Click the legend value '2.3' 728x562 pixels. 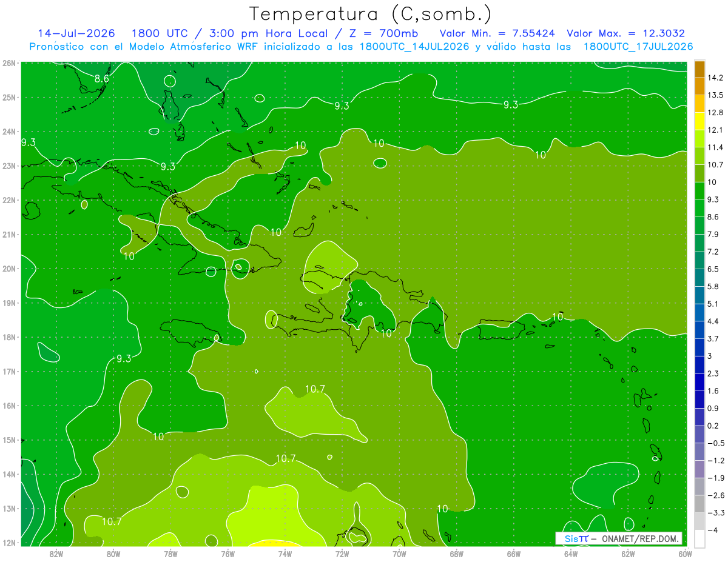pyautogui.click(x=713, y=373)
